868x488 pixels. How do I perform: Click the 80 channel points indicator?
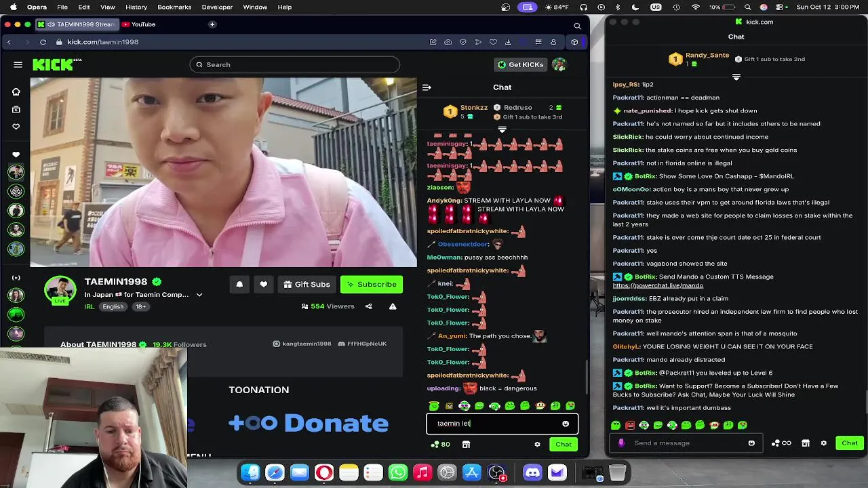click(439, 445)
